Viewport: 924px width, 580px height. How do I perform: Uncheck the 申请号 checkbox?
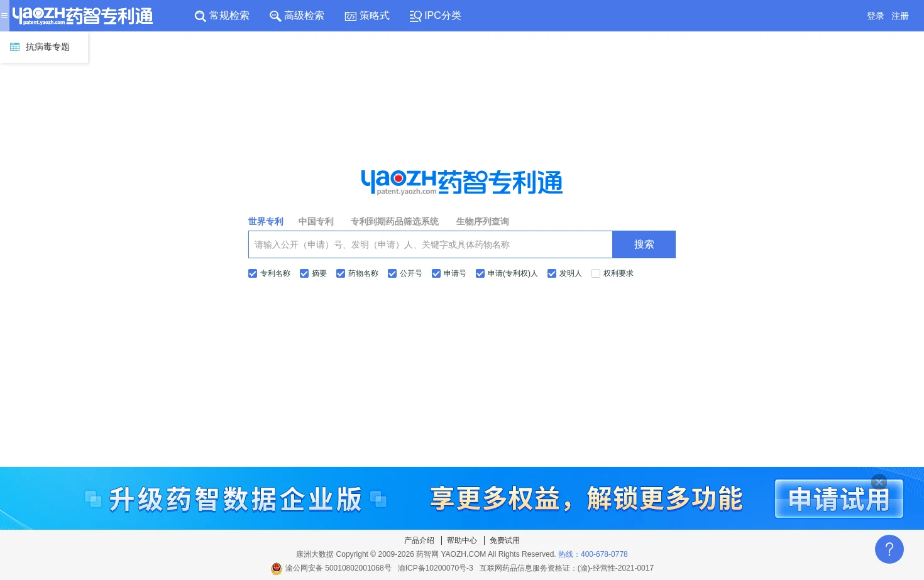[x=436, y=273]
